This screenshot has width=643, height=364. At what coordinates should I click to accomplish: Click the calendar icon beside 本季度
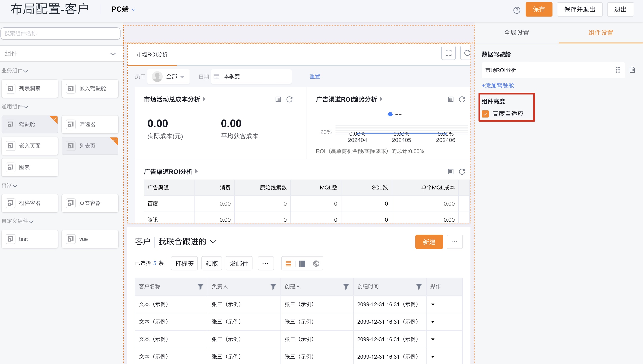click(x=216, y=76)
